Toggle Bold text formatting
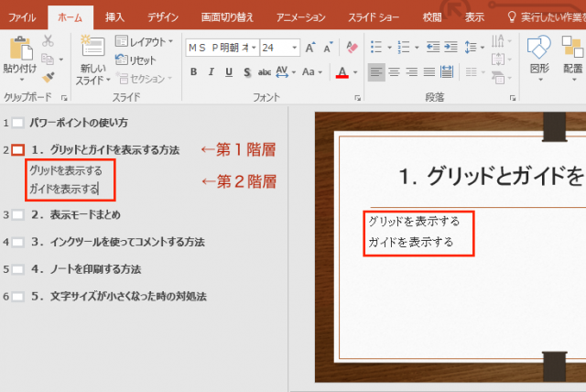 [193, 71]
